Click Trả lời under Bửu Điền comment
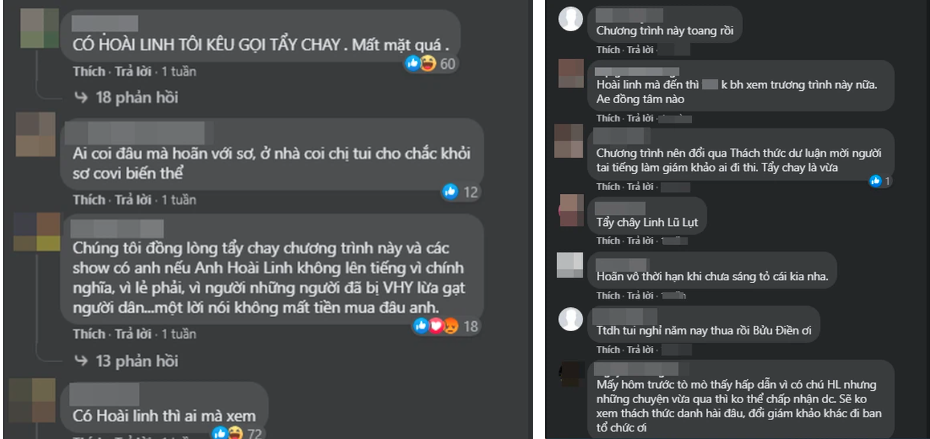930x439 pixels. (x=641, y=349)
